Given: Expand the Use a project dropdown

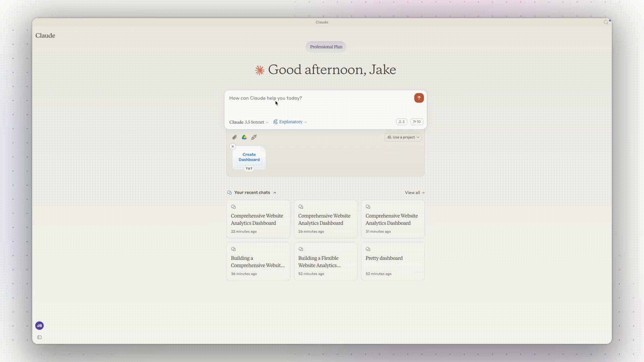Looking at the screenshot, I should click(403, 137).
